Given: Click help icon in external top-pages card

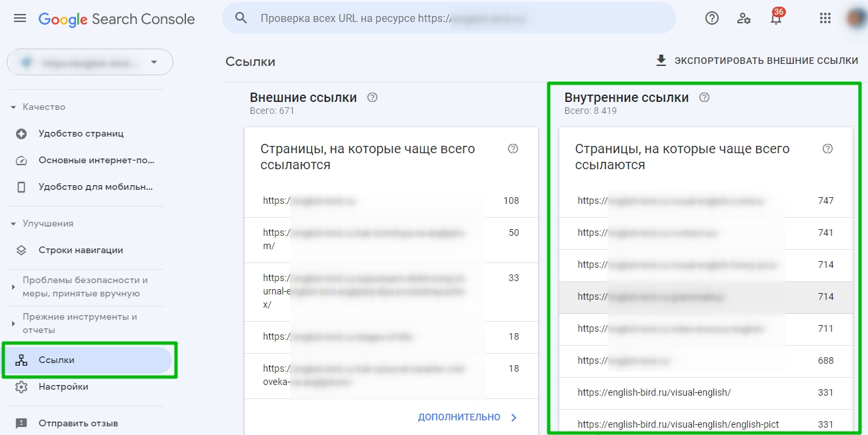Looking at the screenshot, I should click(513, 149).
